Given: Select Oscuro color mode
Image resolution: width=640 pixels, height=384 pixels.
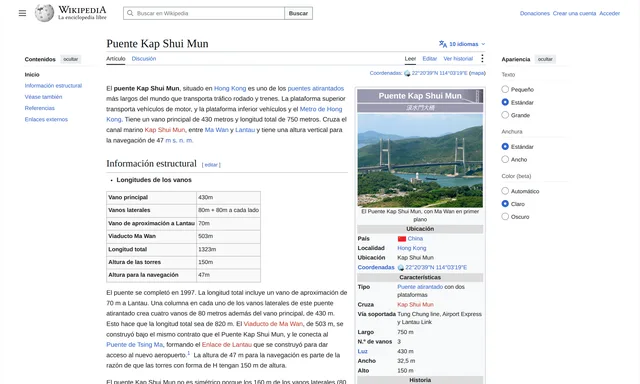Looking at the screenshot, I should click(505, 216).
